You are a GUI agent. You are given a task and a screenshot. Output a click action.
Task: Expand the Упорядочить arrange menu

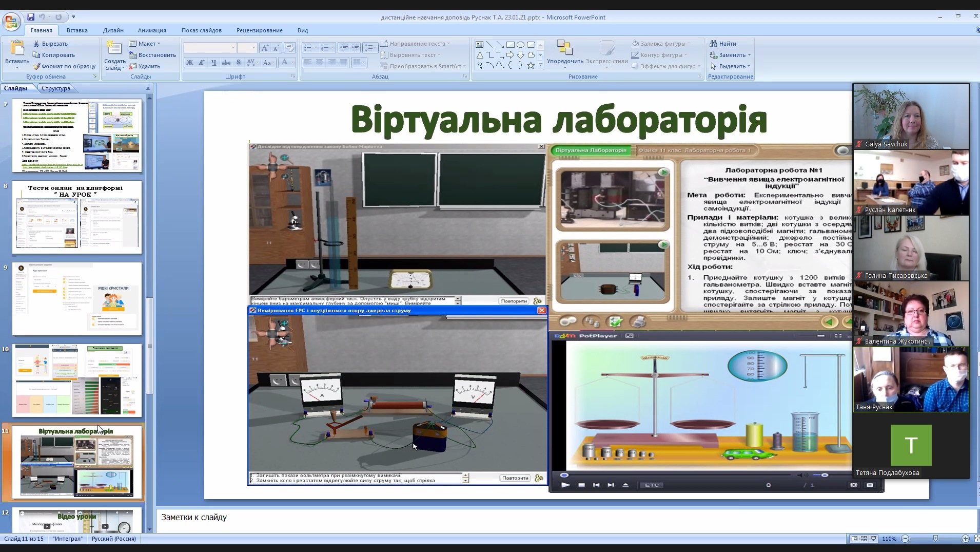tap(565, 54)
